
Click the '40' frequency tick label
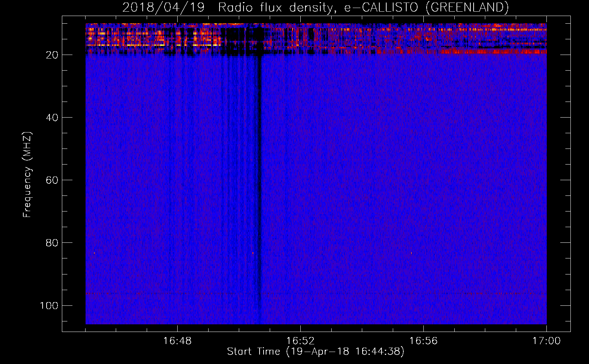pyautogui.click(x=52, y=118)
